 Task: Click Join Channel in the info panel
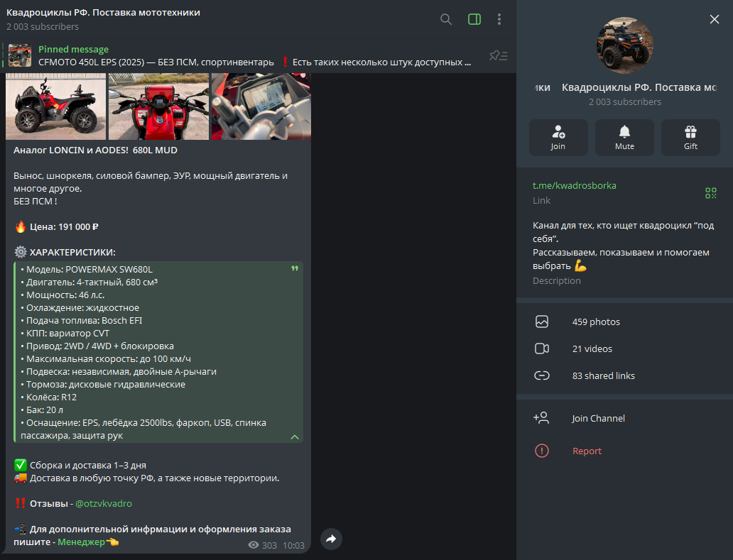click(624, 418)
